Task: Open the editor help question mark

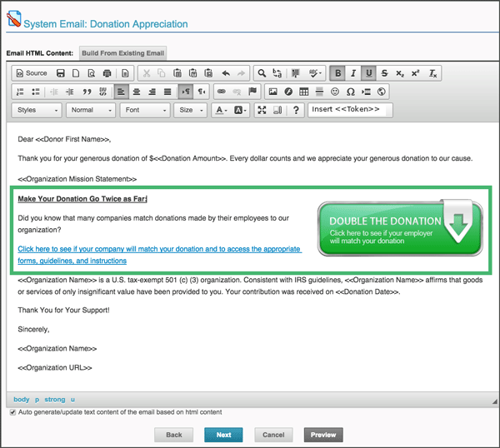Action: (296, 110)
